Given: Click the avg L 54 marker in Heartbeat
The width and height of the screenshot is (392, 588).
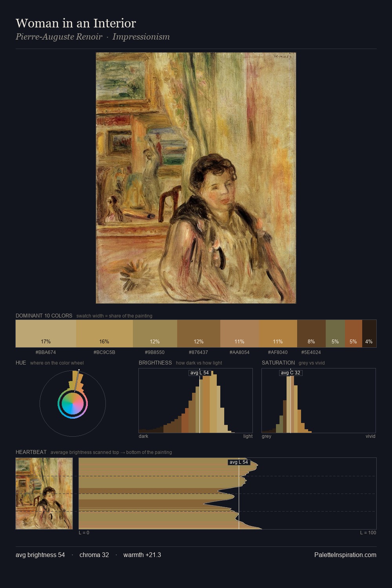Looking at the screenshot, I should coord(239,462).
